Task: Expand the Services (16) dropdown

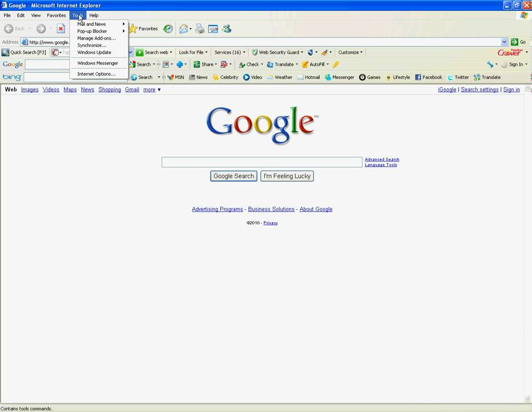Action: pos(230,52)
